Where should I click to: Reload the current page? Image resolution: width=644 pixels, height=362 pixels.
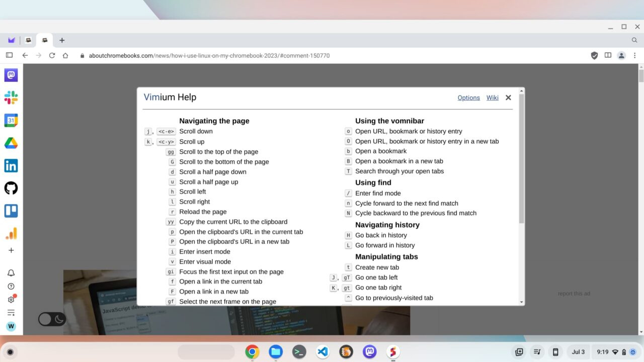tap(52, 55)
